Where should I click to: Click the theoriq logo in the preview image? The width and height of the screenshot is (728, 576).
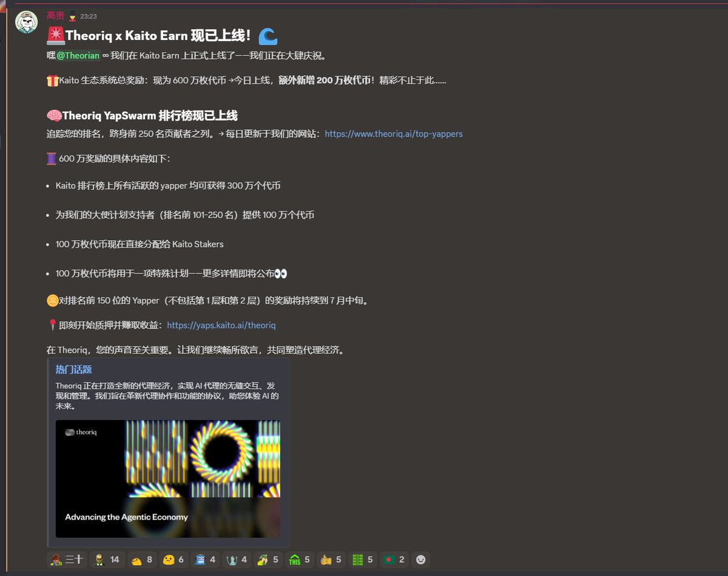point(81,432)
